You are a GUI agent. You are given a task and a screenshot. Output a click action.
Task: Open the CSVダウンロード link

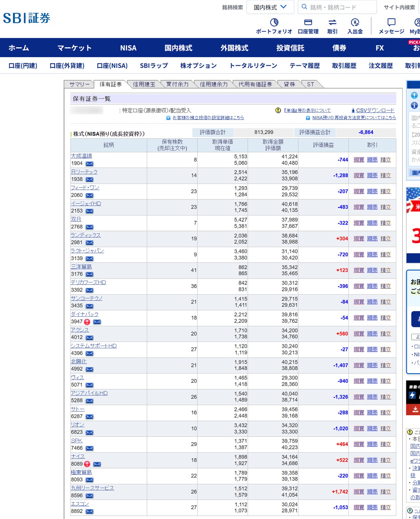[375, 110]
